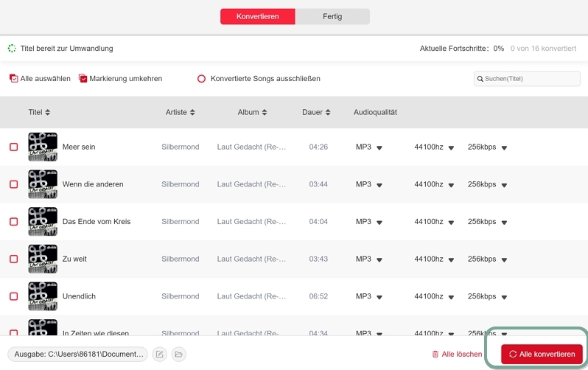The height and width of the screenshot is (370, 588).
Task: Check the box for Meer sein
Action: (x=13, y=147)
